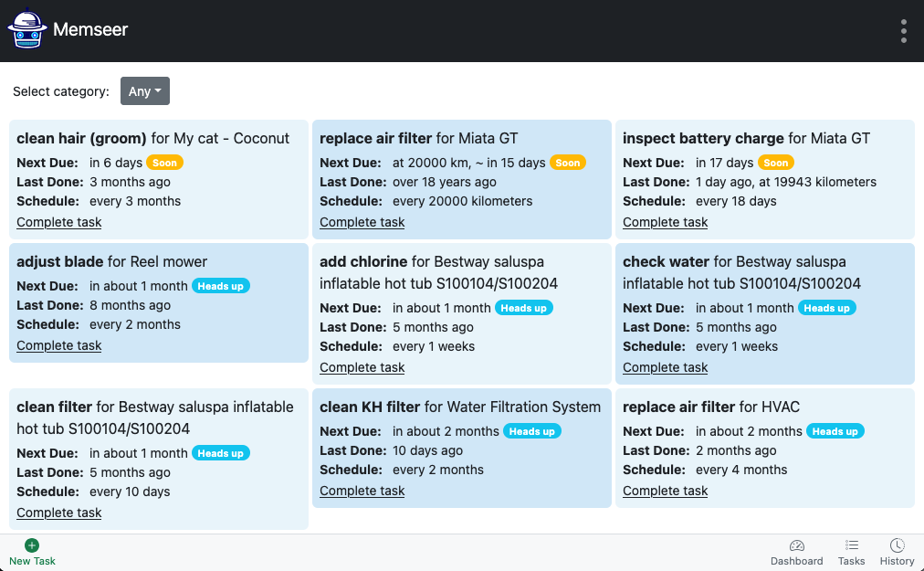Complete task for replace air filter Miata GT

362,222
